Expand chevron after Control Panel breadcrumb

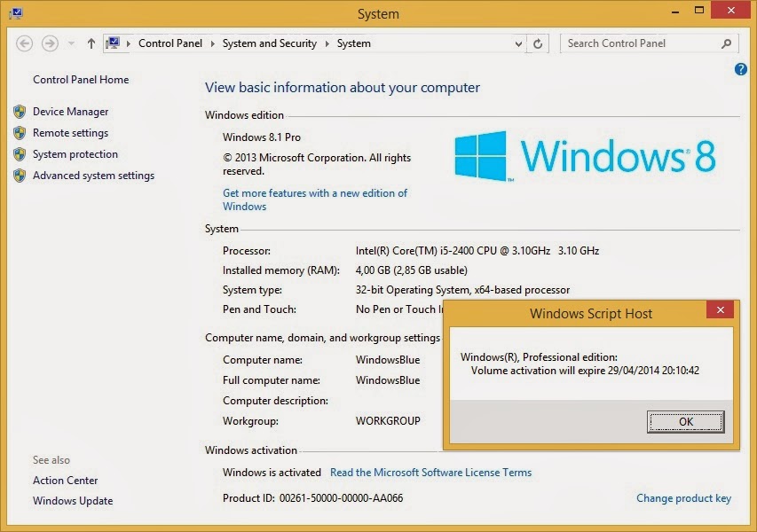tap(212, 43)
